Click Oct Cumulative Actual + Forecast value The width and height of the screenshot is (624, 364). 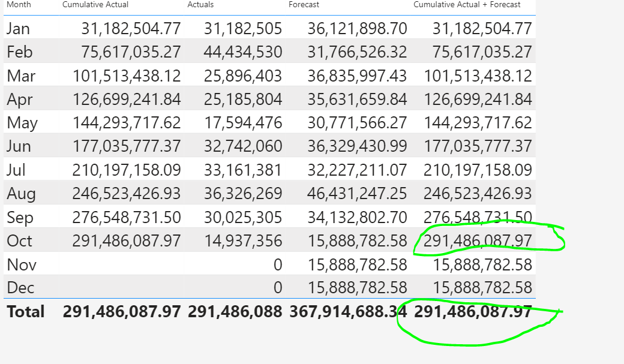(x=478, y=241)
